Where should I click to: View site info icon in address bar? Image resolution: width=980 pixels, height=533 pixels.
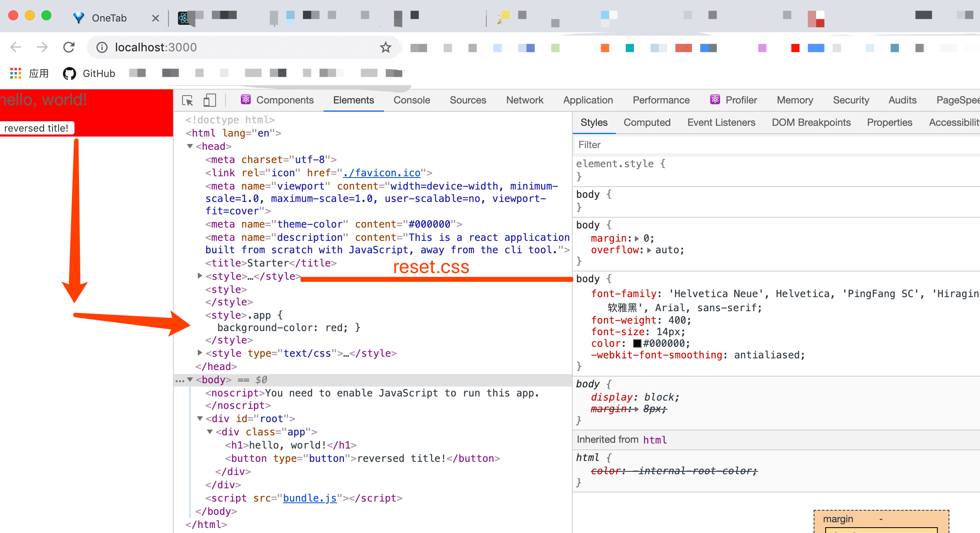pos(102,47)
